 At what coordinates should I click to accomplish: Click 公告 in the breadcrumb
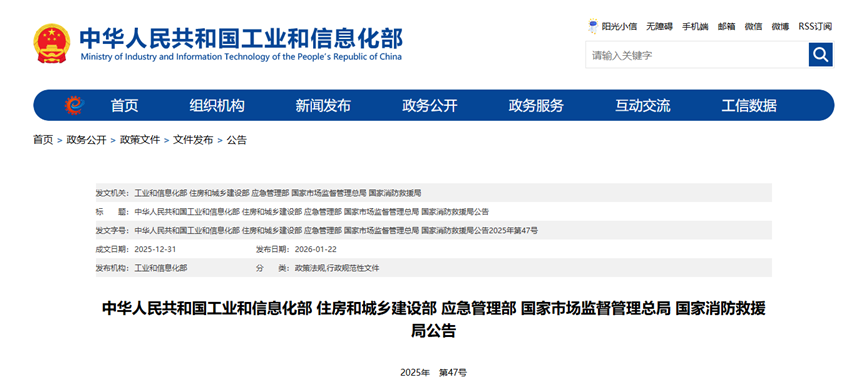[x=236, y=140]
